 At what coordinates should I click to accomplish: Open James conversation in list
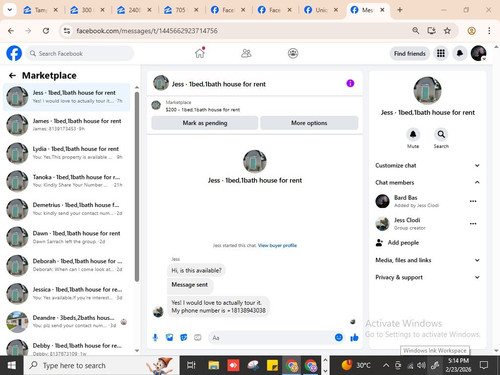click(x=67, y=125)
